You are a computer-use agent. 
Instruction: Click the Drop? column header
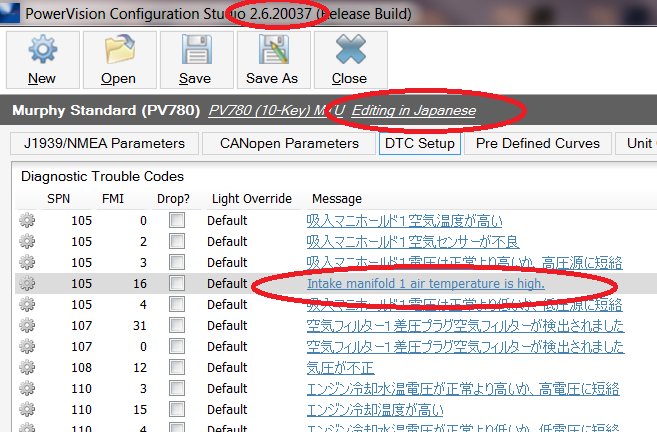click(x=173, y=199)
